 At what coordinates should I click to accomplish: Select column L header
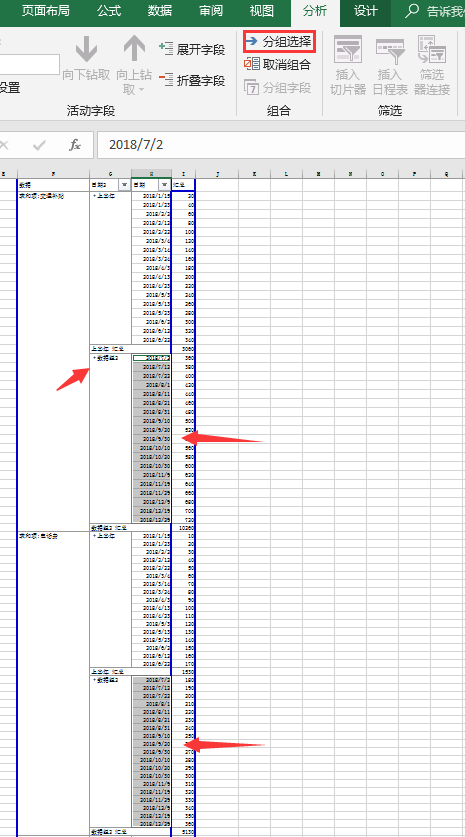[x=286, y=174]
